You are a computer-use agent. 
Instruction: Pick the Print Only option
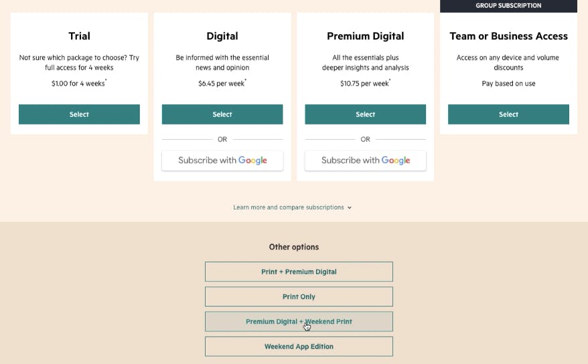[x=299, y=296]
